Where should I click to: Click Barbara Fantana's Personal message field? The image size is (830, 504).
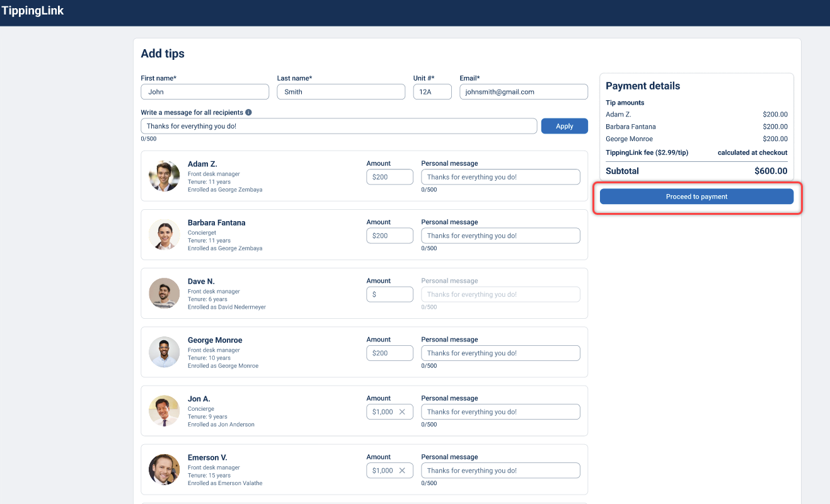coord(500,236)
